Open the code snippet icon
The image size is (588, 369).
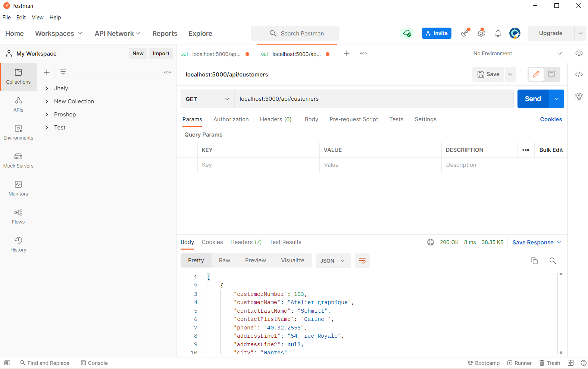click(x=579, y=74)
